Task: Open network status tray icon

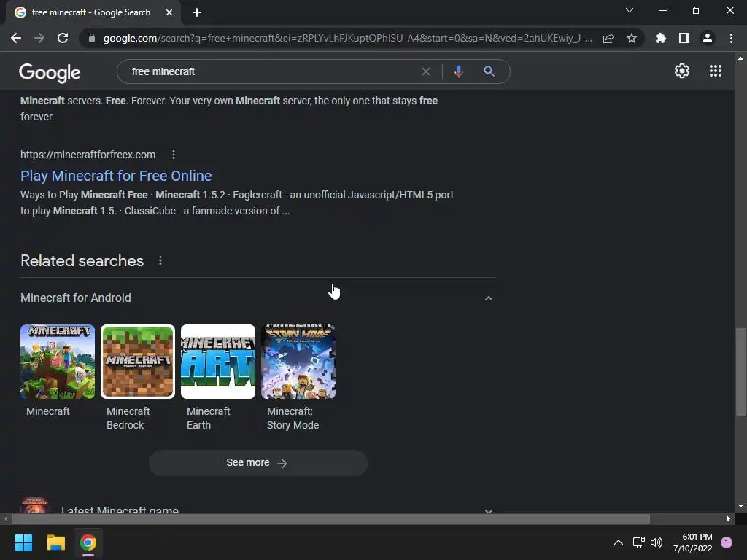Action: [639, 542]
